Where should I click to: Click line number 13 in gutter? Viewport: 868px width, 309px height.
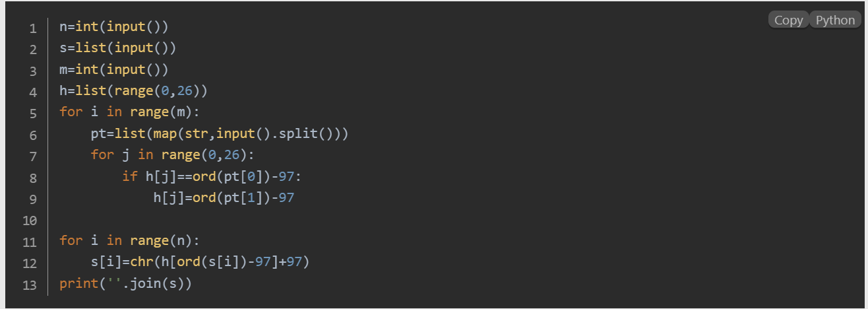coord(30,285)
